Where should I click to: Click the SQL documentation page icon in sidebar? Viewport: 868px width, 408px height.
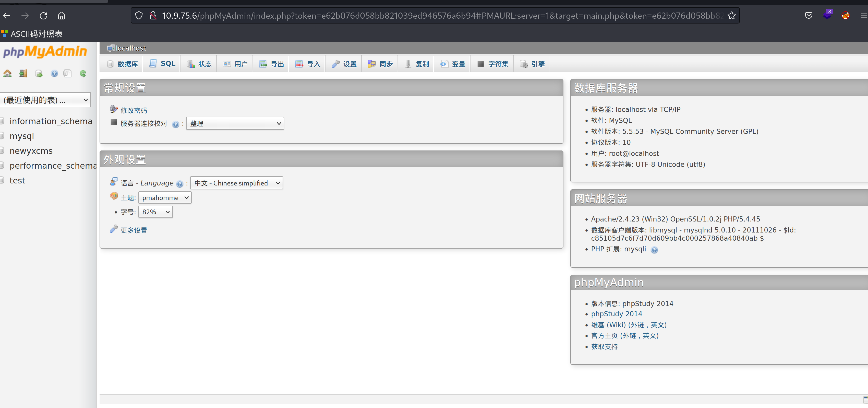click(67, 74)
